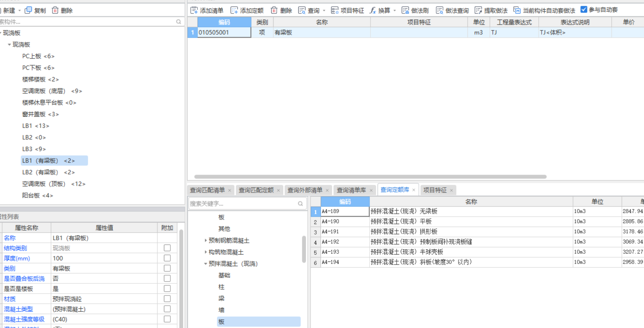
Task: Tick the 附加 checkbox for 是否叠合板后浇
Action: tap(167, 278)
